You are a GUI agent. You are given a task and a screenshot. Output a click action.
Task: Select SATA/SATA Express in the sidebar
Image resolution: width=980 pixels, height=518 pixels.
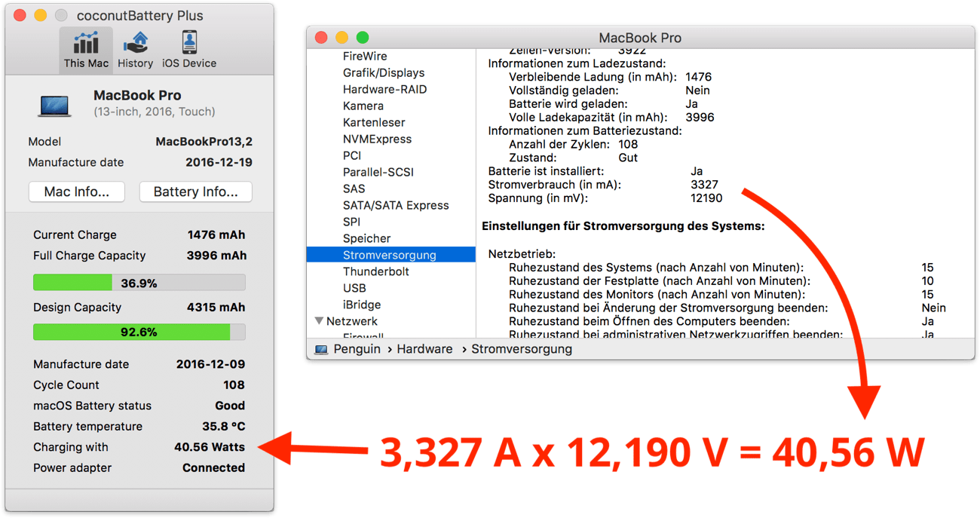pos(396,206)
